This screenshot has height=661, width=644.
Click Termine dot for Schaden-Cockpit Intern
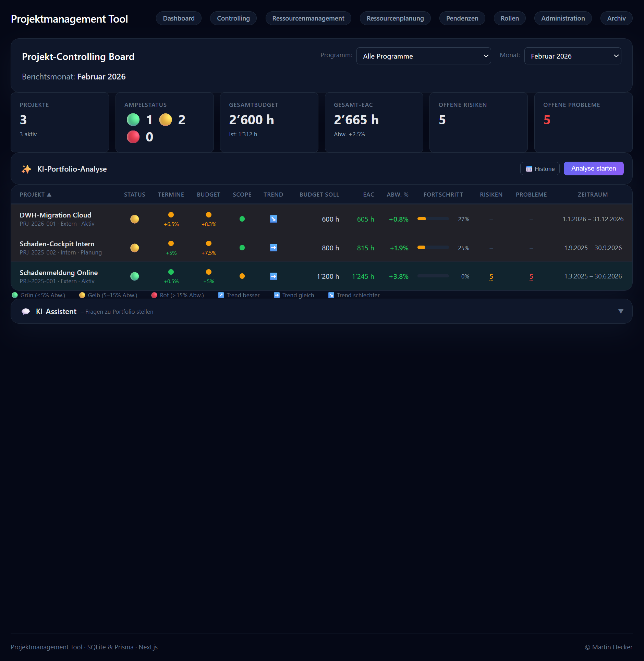click(171, 244)
